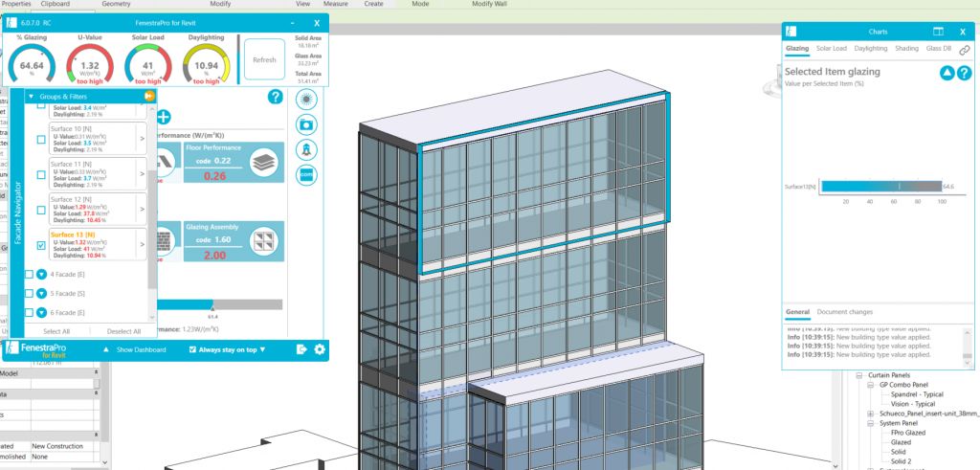This screenshot has height=470, width=980.
Task: Click the performance slider marker at 61.4
Action: point(212,307)
